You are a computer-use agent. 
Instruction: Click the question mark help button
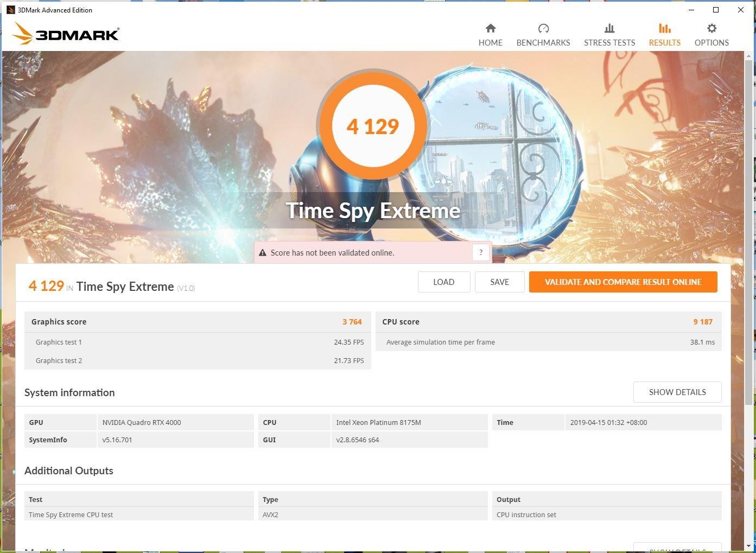point(480,252)
